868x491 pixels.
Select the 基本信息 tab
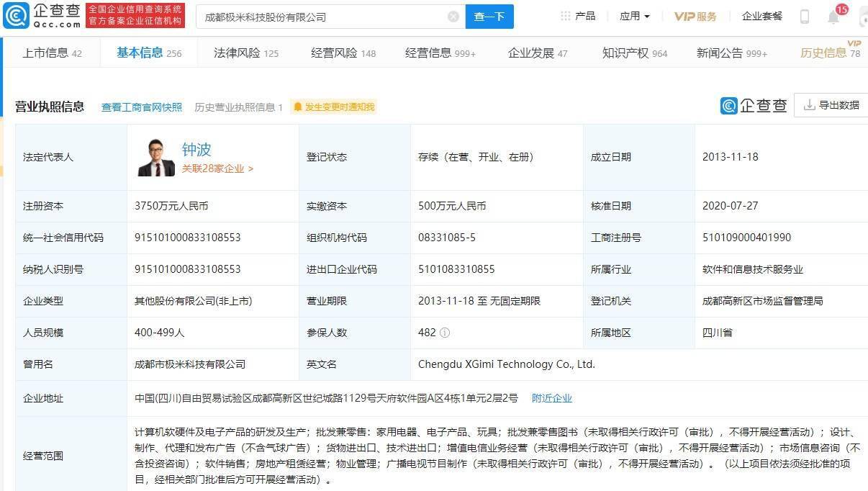click(x=149, y=53)
